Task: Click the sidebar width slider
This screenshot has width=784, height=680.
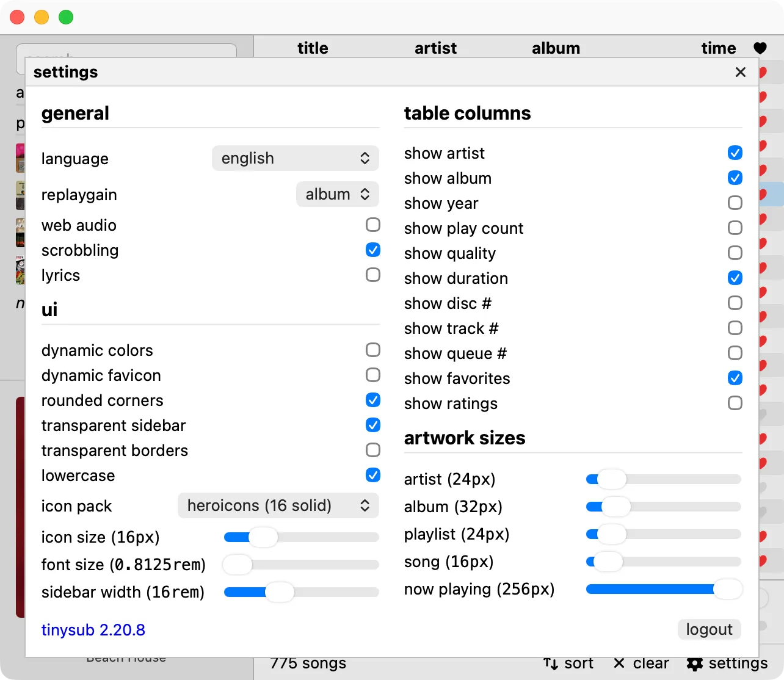Action: coord(302,592)
